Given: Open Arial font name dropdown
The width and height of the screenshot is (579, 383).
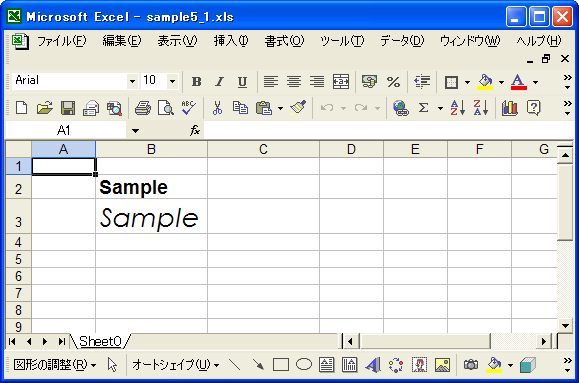Looking at the screenshot, I should click(x=132, y=81).
